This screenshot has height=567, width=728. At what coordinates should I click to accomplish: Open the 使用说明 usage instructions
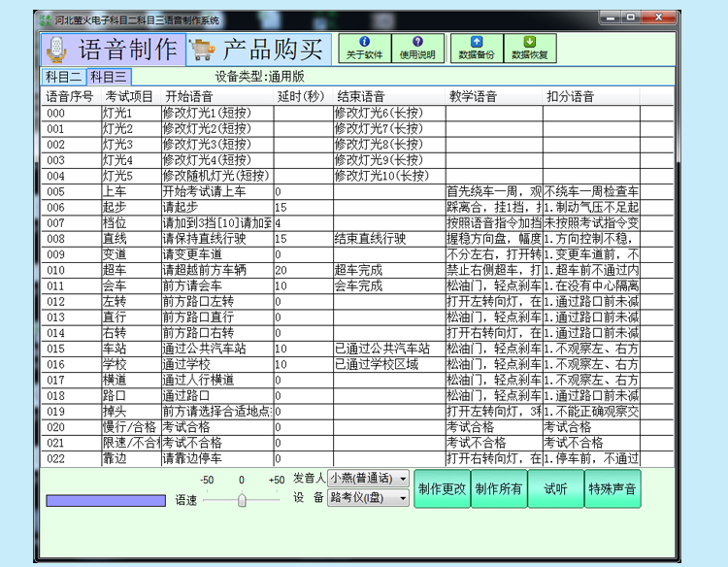(417, 48)
